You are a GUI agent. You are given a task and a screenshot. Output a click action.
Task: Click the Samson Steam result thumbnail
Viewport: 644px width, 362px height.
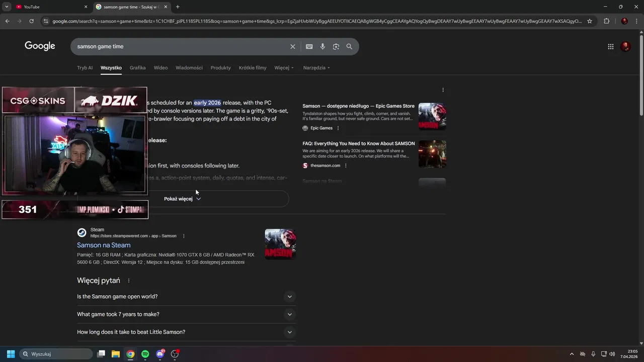pyautogui.click(x=280, y=244)
